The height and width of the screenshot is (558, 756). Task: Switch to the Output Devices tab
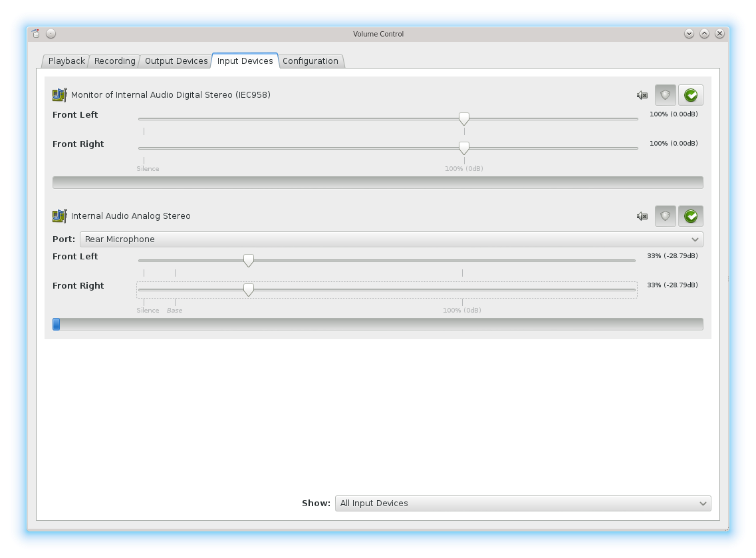[176, 61]
